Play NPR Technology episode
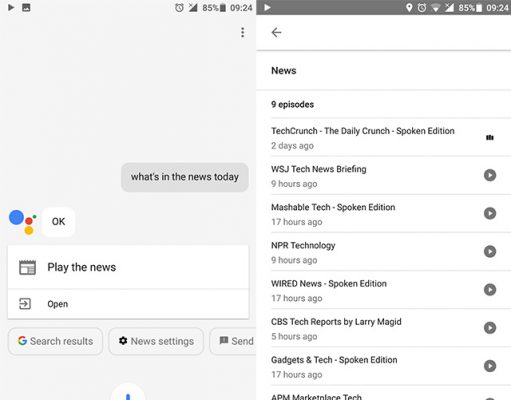The image size is (511, 400). click(490, 251)
